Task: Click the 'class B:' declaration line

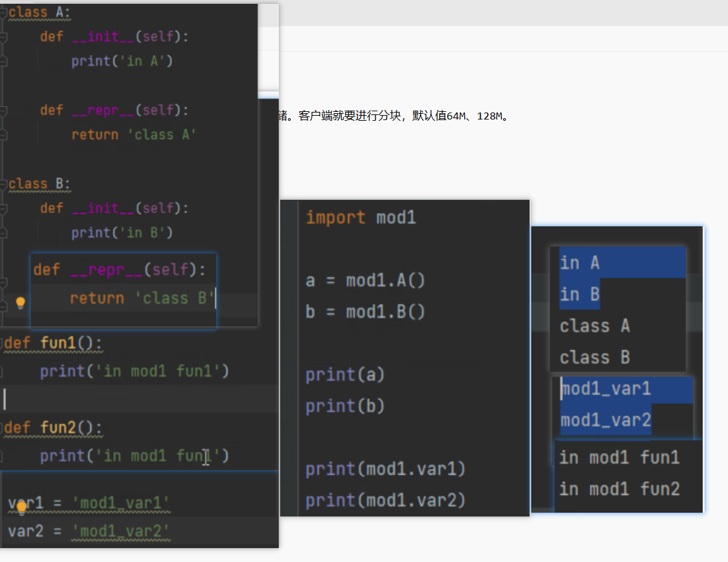Action: tap(39, 184)
